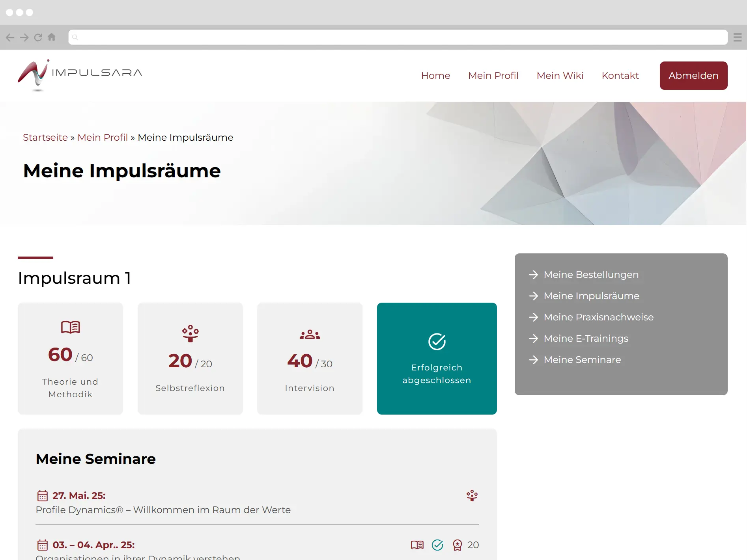
Task: Click the Selbstreflexion icon in the progress card
Action: point(190,333)
